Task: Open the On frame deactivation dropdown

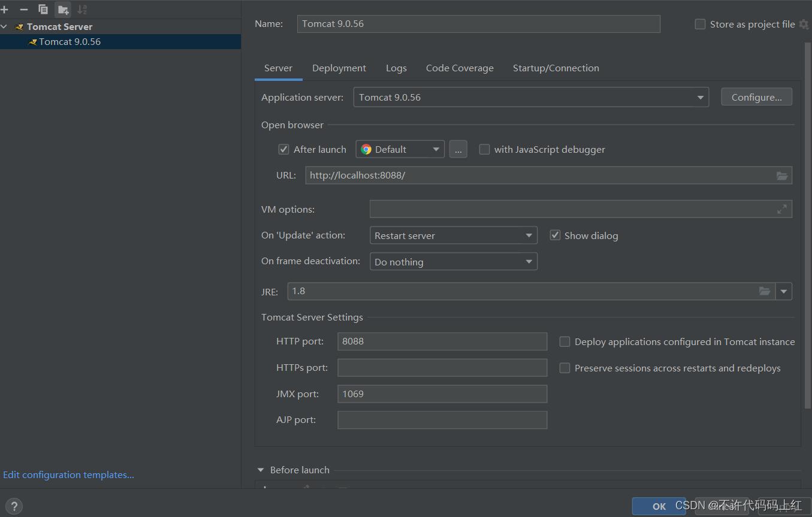Action: coord(454,262)
